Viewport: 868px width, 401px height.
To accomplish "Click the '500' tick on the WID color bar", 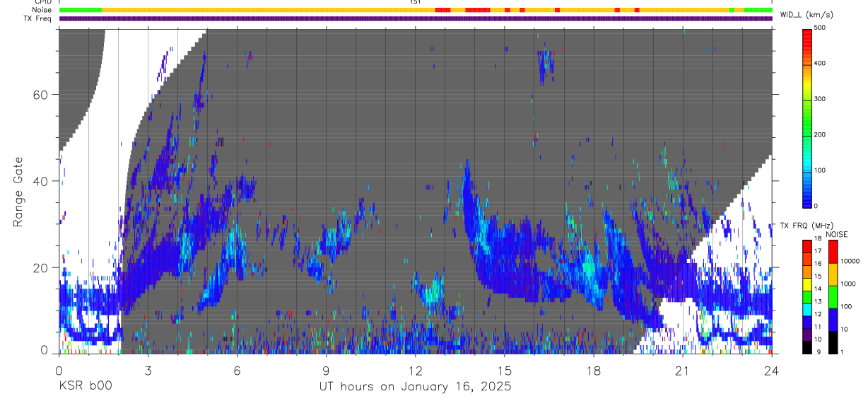I will click(x=820, y=28).
